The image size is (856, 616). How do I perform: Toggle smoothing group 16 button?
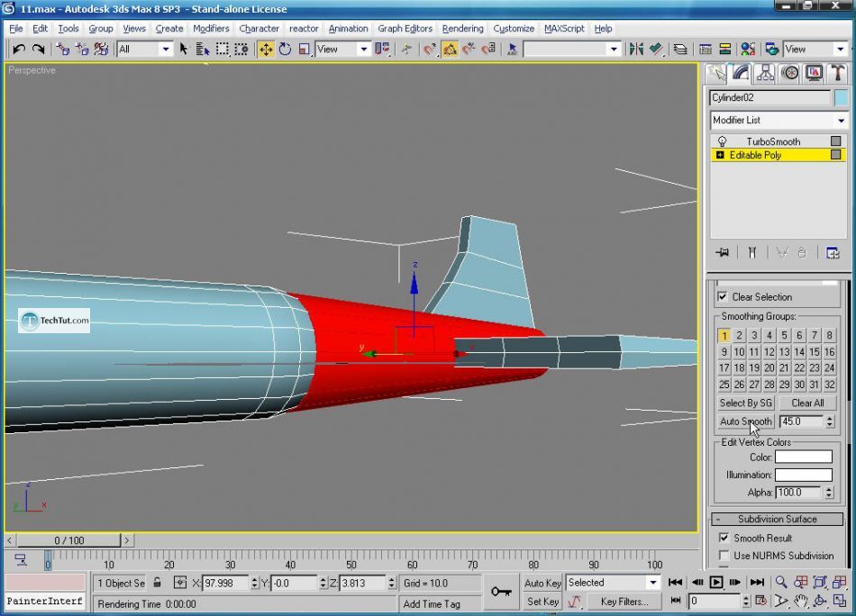pyautogui.click(x=829, y=352)
